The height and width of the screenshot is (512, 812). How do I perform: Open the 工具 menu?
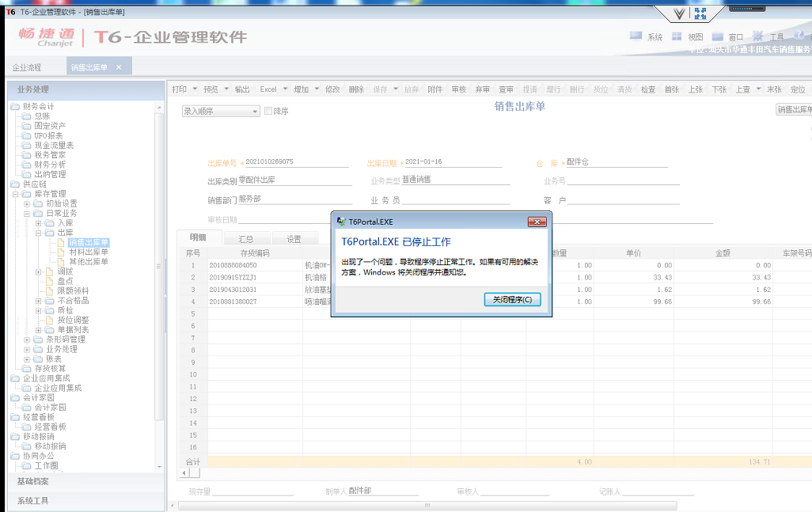click(x=777, y=37)
